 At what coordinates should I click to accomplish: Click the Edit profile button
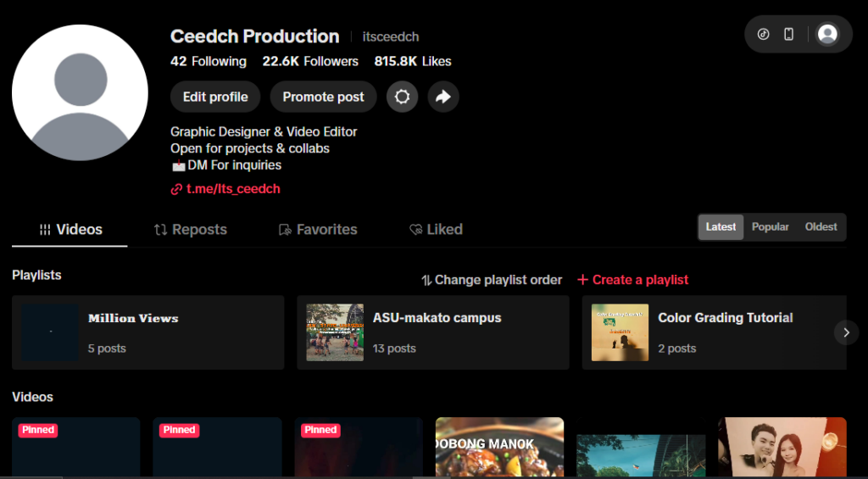click(215, 97)
